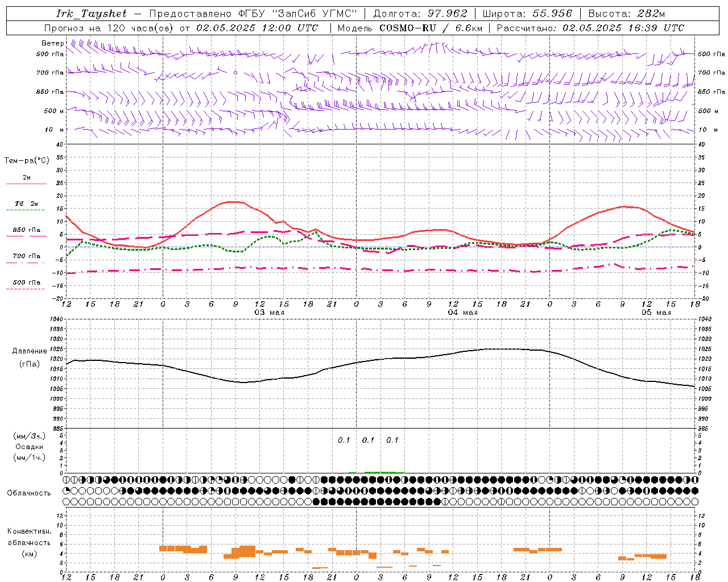728x582 pixels.
Task: Click the Ветер panel label
Action: 53,43
